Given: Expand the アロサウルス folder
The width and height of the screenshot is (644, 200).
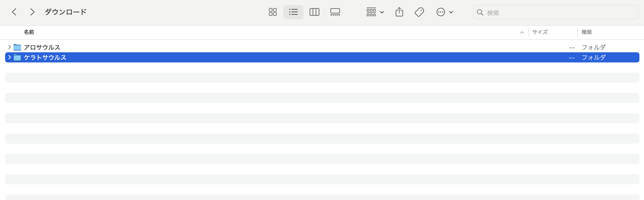Looking at the screenshot, I should [x=9, y=47].
